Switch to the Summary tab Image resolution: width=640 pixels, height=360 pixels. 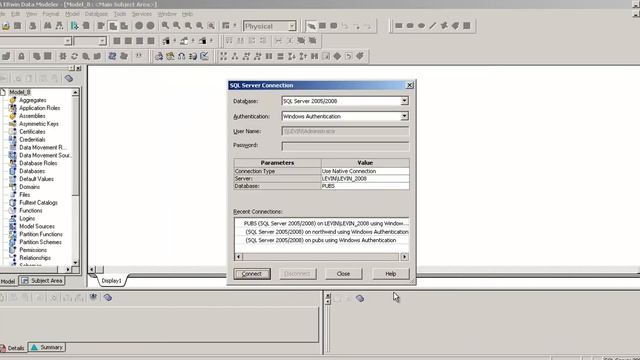(47, 347)
